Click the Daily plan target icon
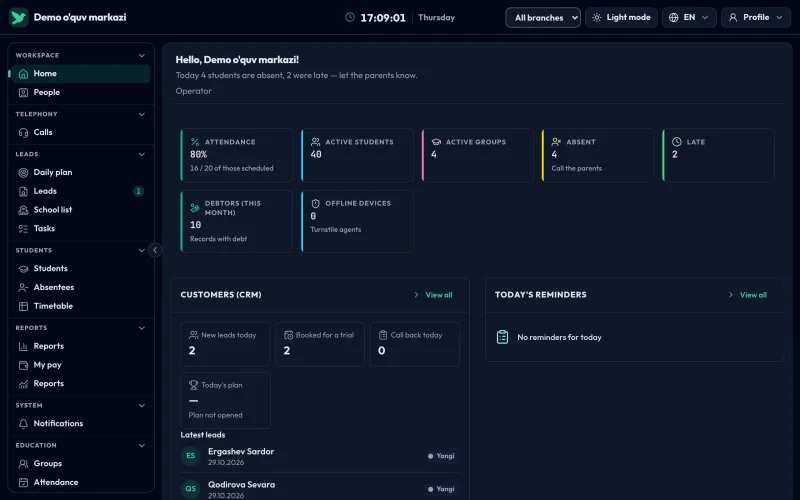This screenshot has width=800, height=500. coord(23,172)
